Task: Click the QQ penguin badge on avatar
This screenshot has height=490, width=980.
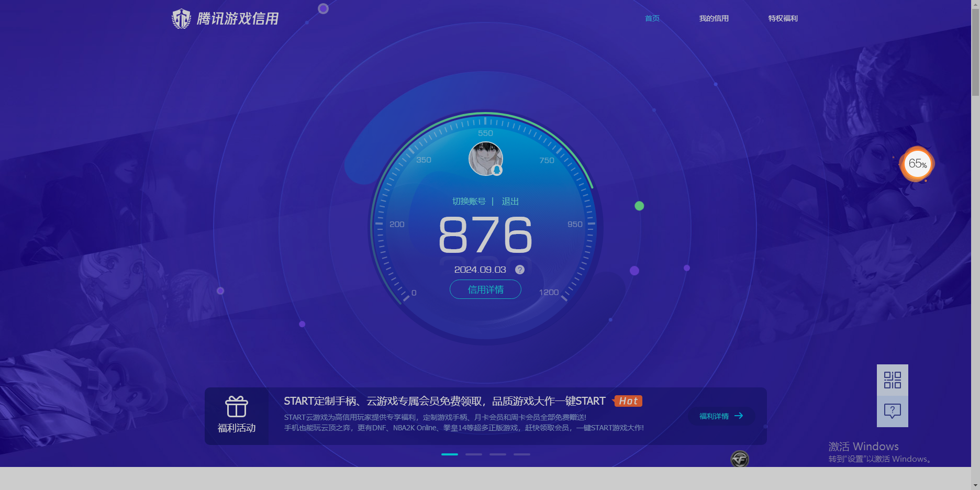Action: (497, 170)
